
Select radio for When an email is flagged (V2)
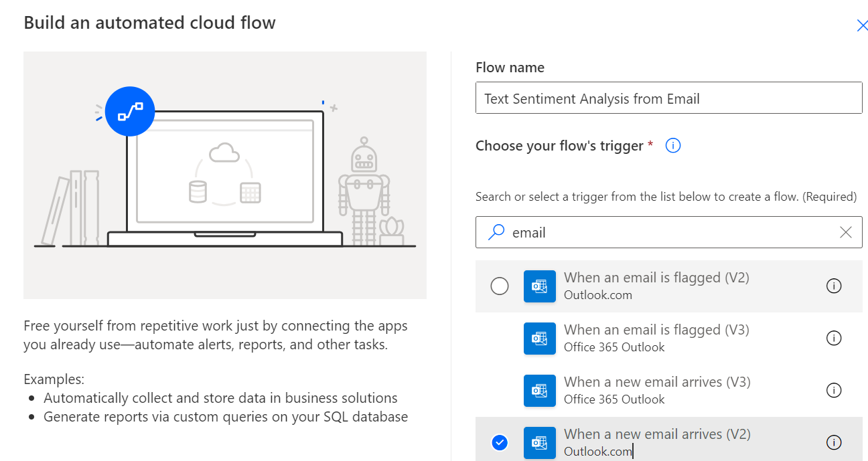coord(500,286)
